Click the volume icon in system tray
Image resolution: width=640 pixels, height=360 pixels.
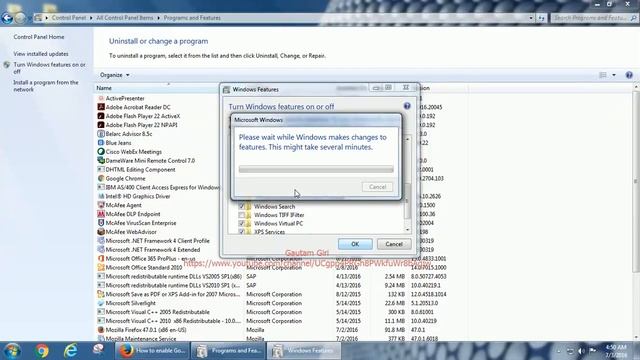(x=582, y=351)
